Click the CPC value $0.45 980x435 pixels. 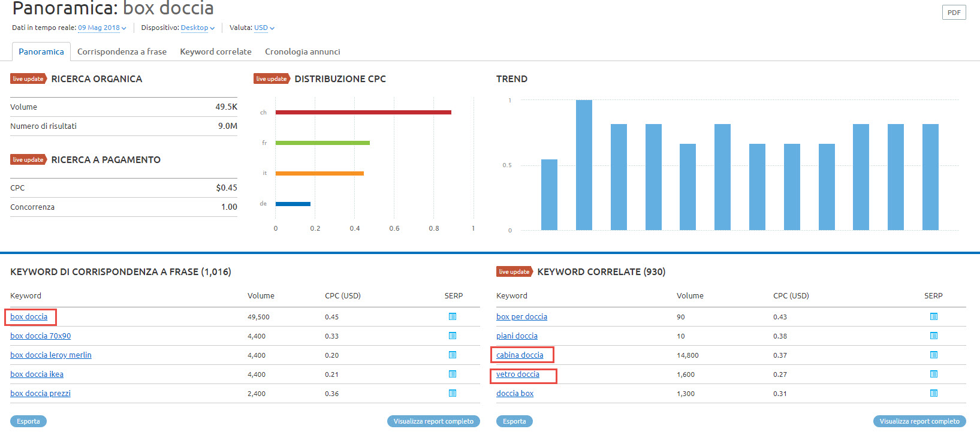point(227,188)
